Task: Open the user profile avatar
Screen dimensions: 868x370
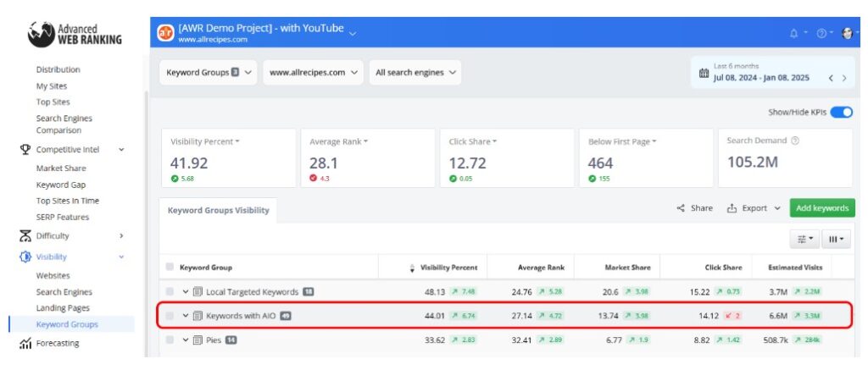Action: pos(847,33)
